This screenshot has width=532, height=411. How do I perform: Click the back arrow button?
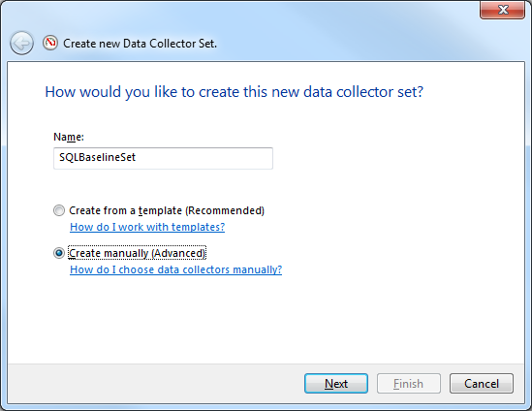(21, 43)
